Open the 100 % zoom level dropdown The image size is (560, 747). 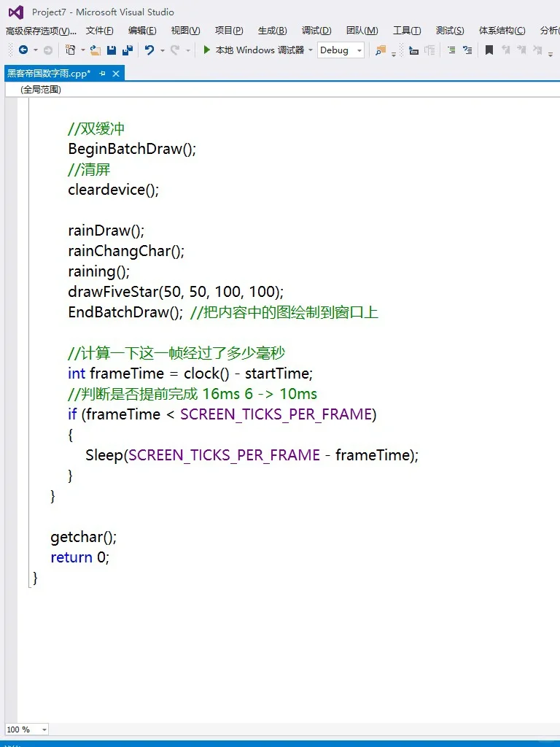(27, 729)
